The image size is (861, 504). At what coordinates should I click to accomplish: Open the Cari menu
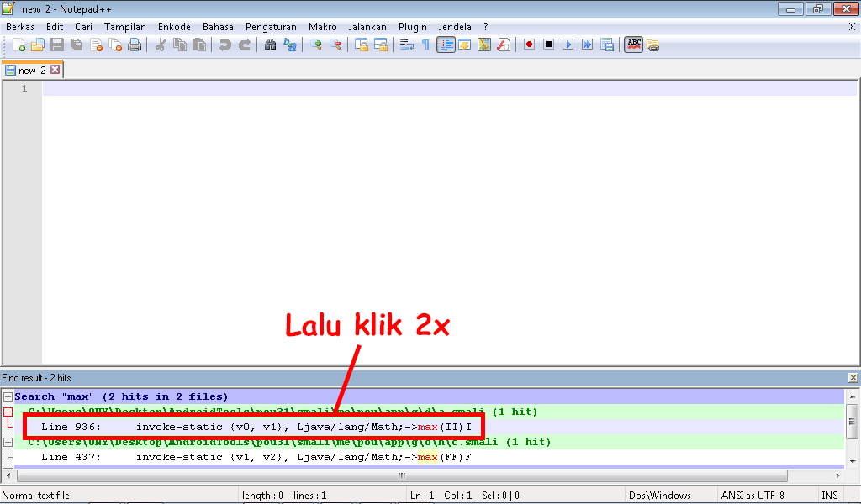83,27
